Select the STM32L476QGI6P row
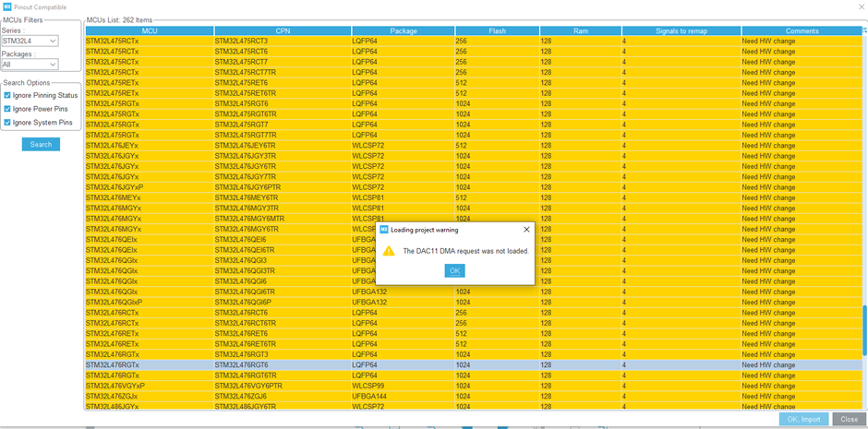This screenshot has width=868, height=429. pyautogui.click(x=474, y=303)
